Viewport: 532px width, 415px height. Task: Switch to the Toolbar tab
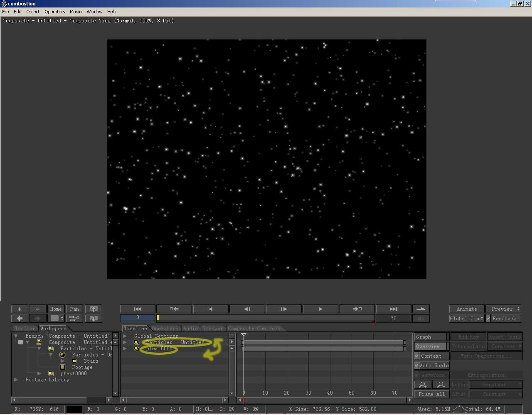[25, 329]
